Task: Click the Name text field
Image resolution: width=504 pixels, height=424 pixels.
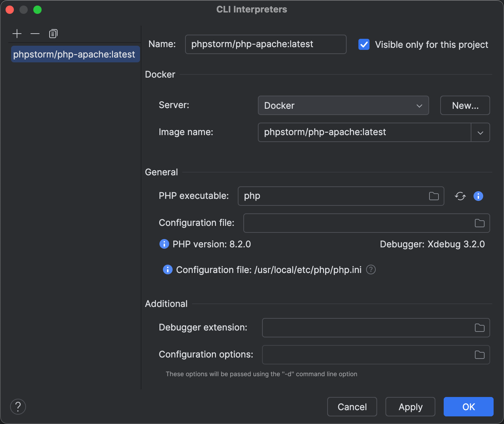Action: [266, 44]
